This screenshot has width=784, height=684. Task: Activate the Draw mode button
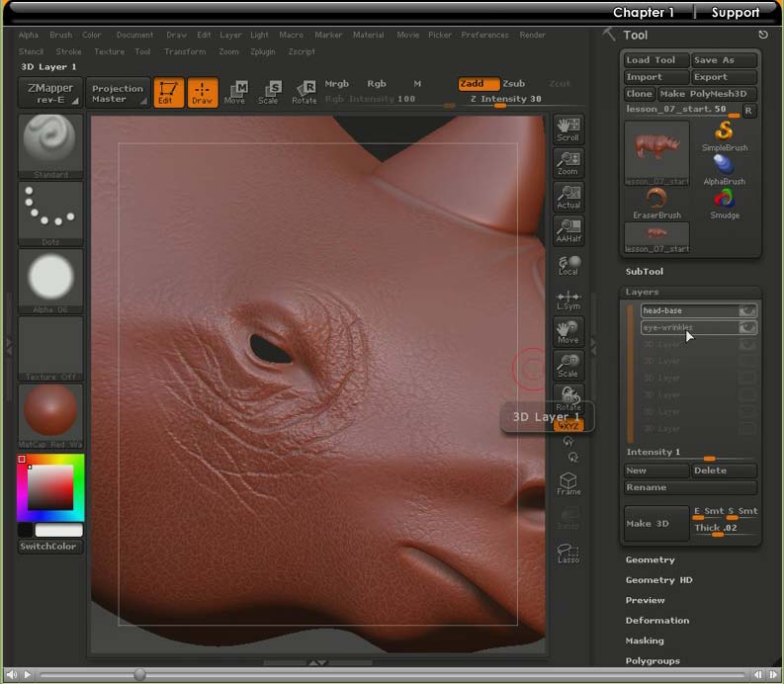[x=203, y=93]
